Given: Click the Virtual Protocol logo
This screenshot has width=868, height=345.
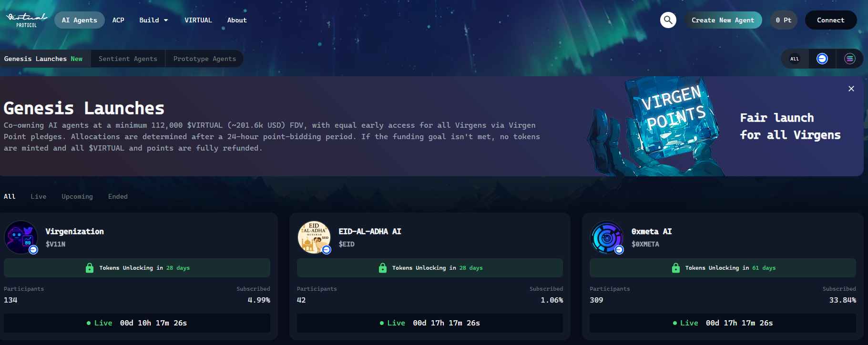Looking at the screenshot, I should [x=27, y=20].
